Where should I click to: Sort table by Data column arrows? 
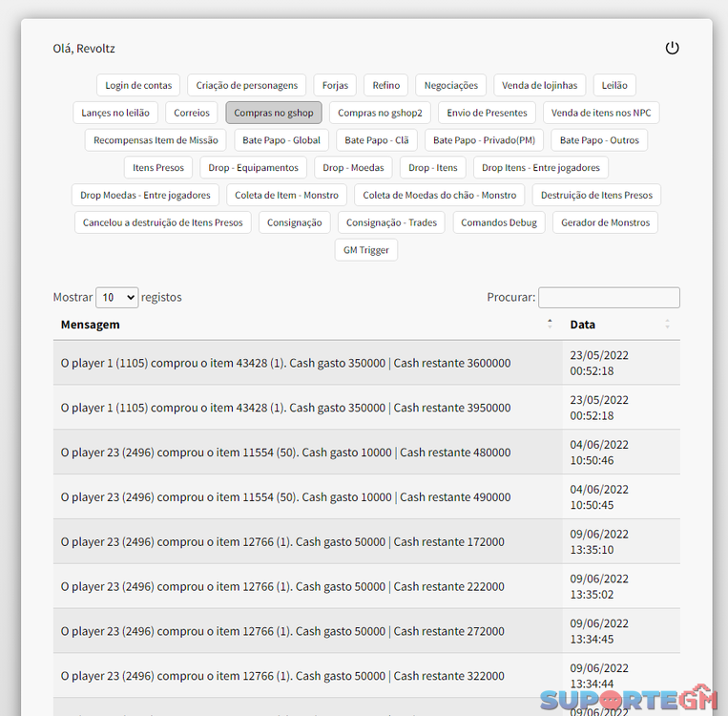click(667, 325)
